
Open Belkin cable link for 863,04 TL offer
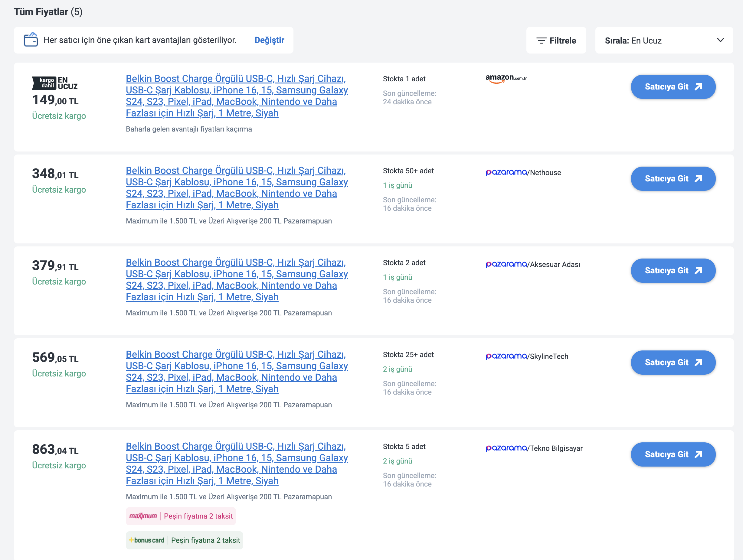pyautogui.click(x=237, y=464)
